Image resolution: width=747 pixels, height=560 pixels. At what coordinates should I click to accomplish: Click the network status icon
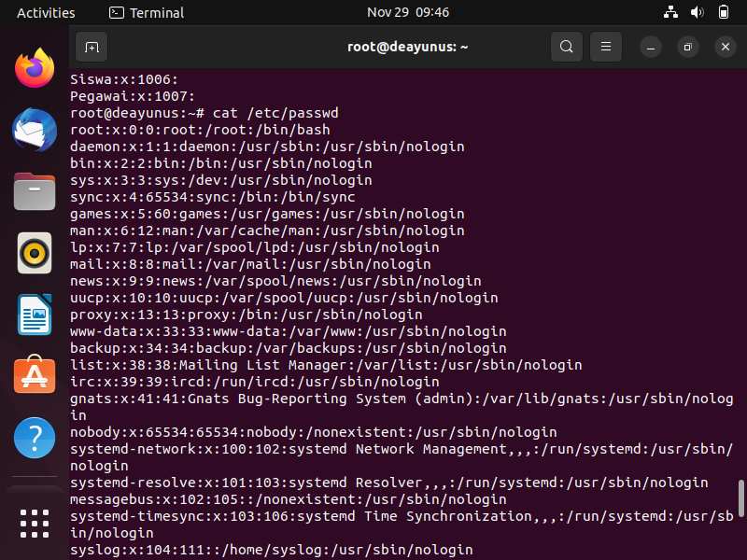point(670,12)
